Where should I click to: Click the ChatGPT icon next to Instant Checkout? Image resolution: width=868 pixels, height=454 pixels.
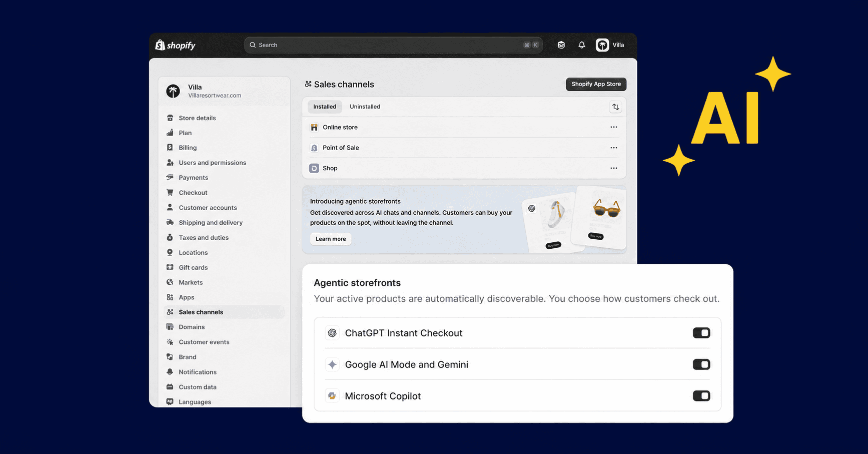point(332,332)
